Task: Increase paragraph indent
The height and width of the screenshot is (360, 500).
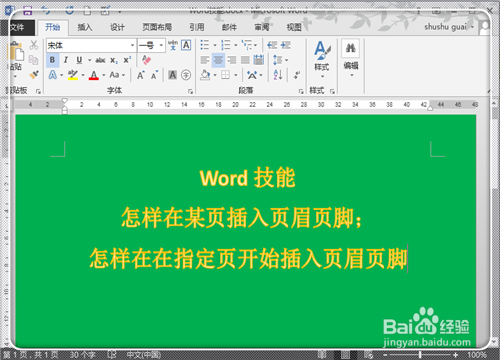Action: pos(286,45)
